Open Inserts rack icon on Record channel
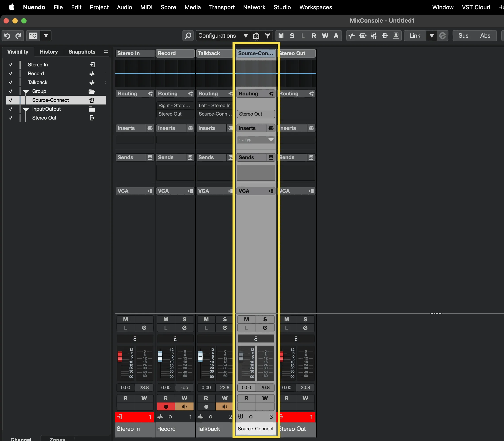This screenshot has height=441, width=504. [190, 128]
